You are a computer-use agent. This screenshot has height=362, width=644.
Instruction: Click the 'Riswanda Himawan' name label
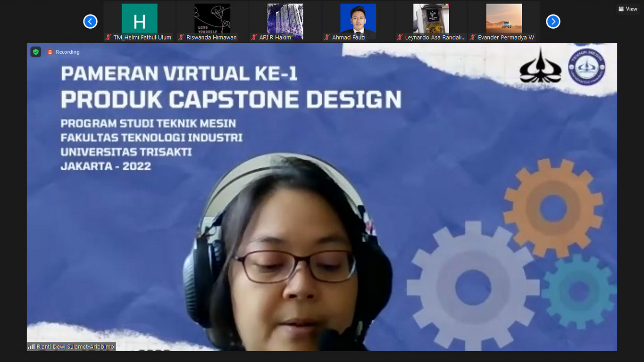click(211, 37)
